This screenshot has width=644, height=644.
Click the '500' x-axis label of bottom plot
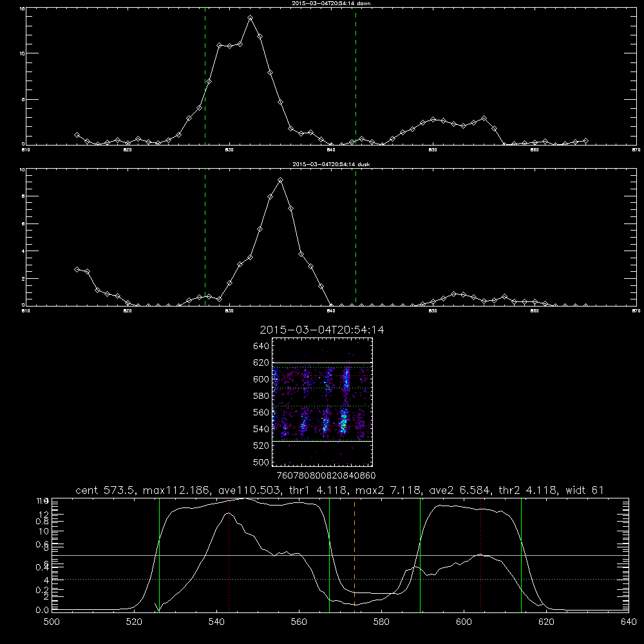click(52, 622)
